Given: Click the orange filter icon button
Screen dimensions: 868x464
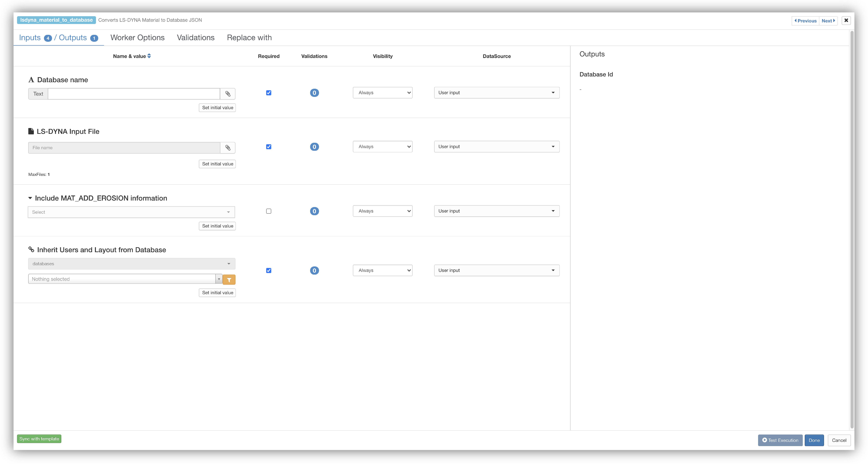Looking at the screenshot, I should (x=229, y=280).
